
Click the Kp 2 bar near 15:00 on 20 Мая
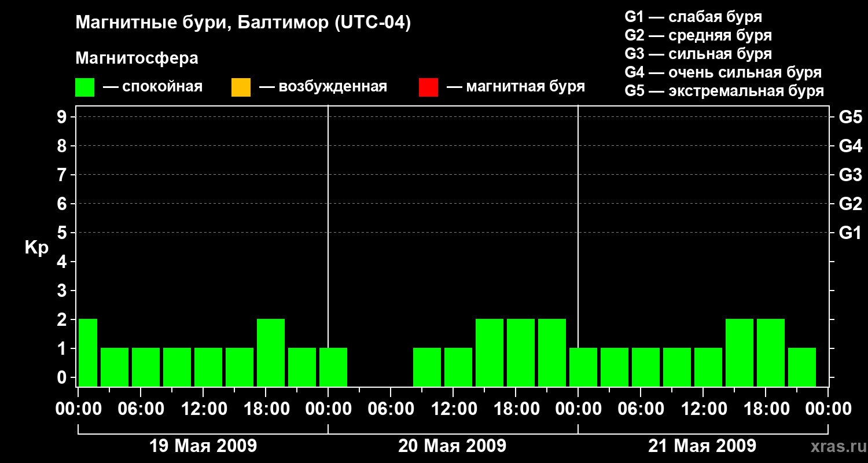[490, 352]
